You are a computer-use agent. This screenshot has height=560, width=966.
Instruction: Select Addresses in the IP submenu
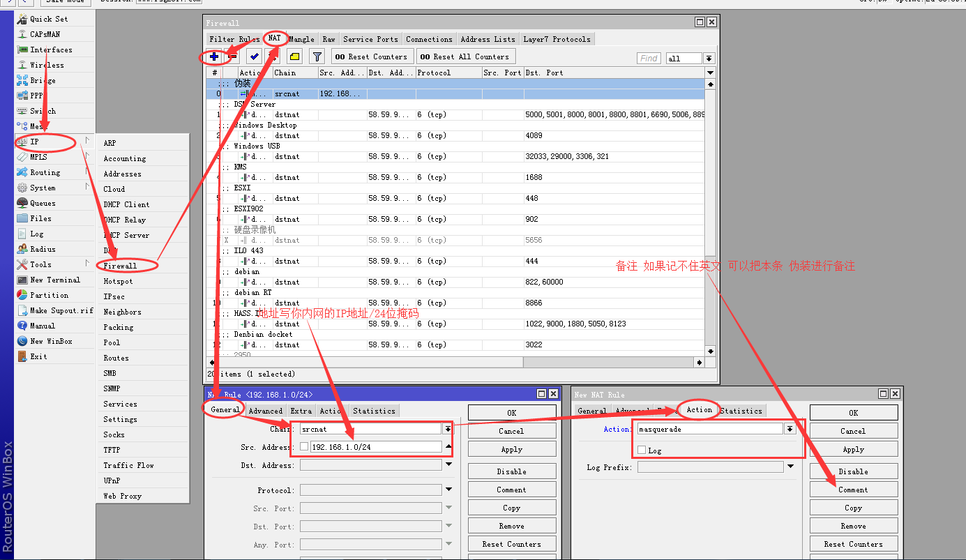[122, 174]
